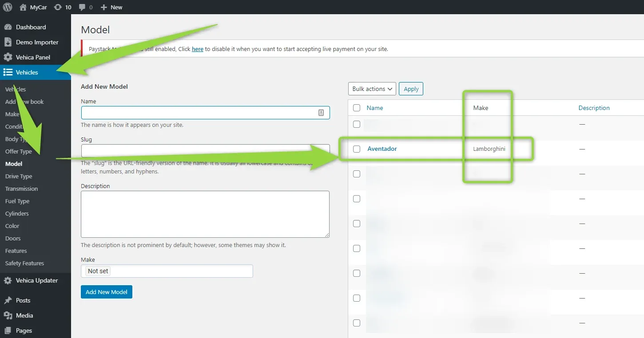The width and height of the screenshot is (644, 338).
Task: Click the Apply button
Action: click(x=411, y=89)
